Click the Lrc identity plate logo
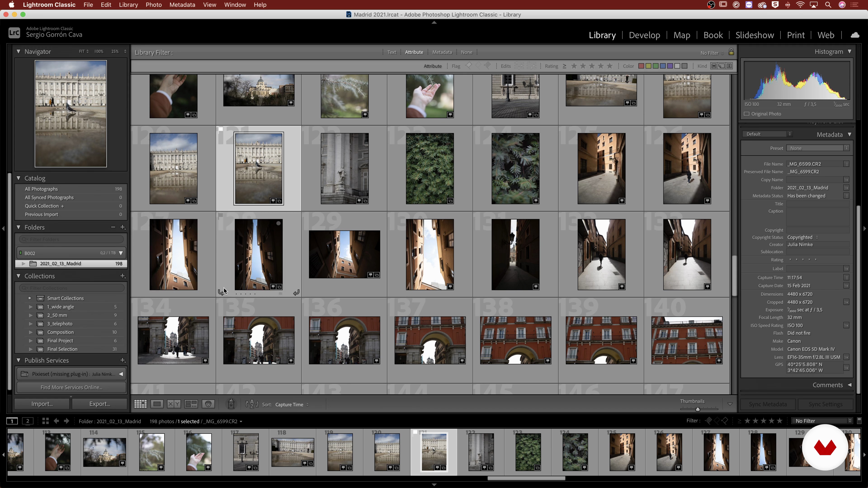 14,33
